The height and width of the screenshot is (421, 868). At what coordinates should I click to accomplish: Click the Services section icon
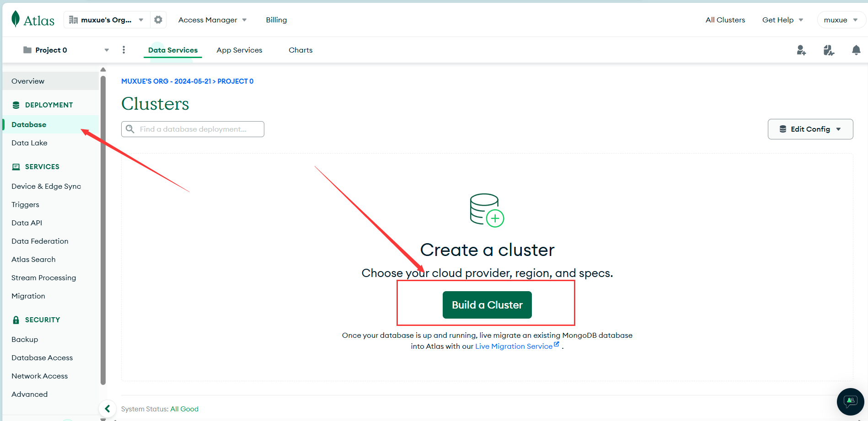16,167
